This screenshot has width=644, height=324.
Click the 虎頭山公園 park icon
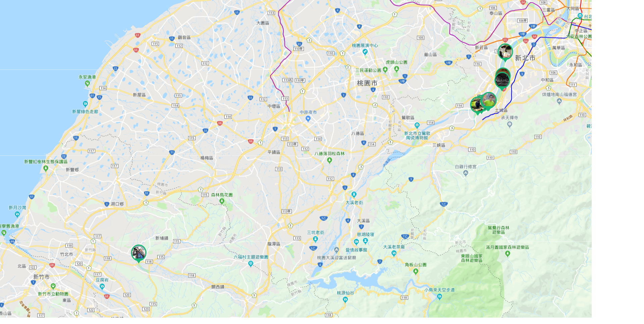point(396,69)
